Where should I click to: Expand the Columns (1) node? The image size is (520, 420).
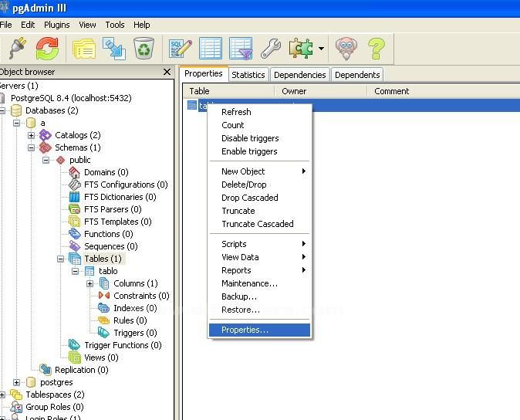(x=89, y=283)
